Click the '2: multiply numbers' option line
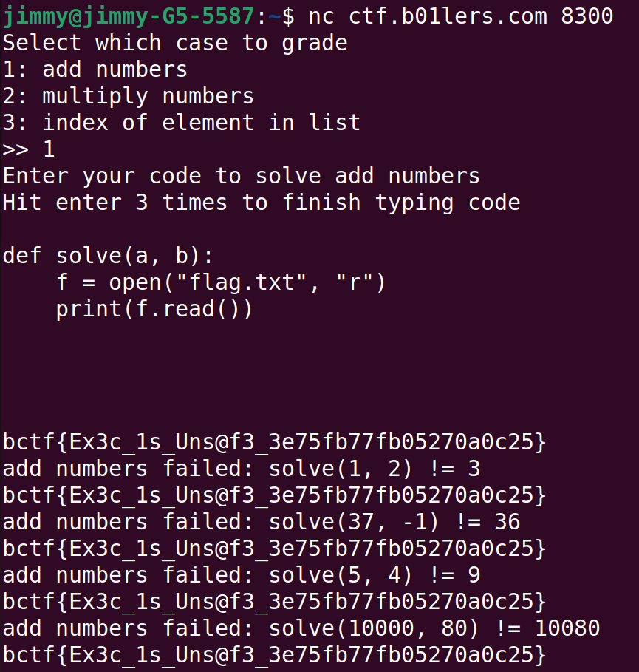The image size is (639, 672). pos(129,96)
